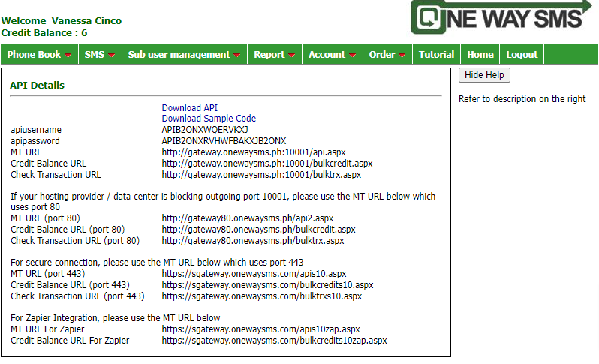Click the apipassword value text
Viewport: 599px width, 364px height.
click(x=224, y=141)
